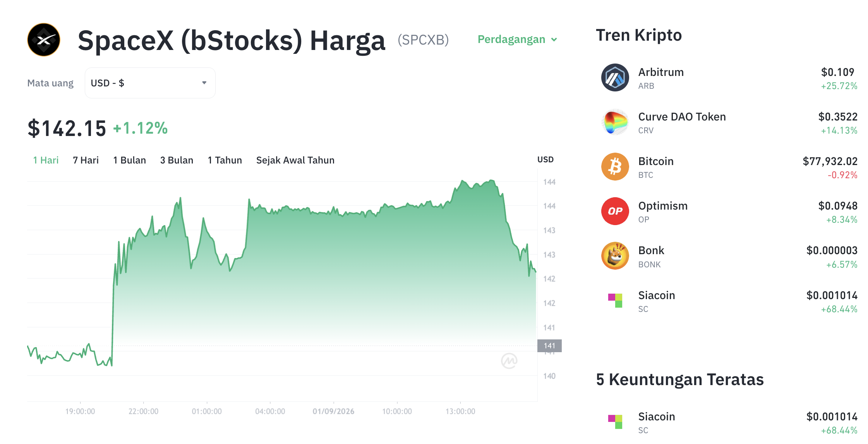Select the orange Bitcoin icon

coord(615,167)
